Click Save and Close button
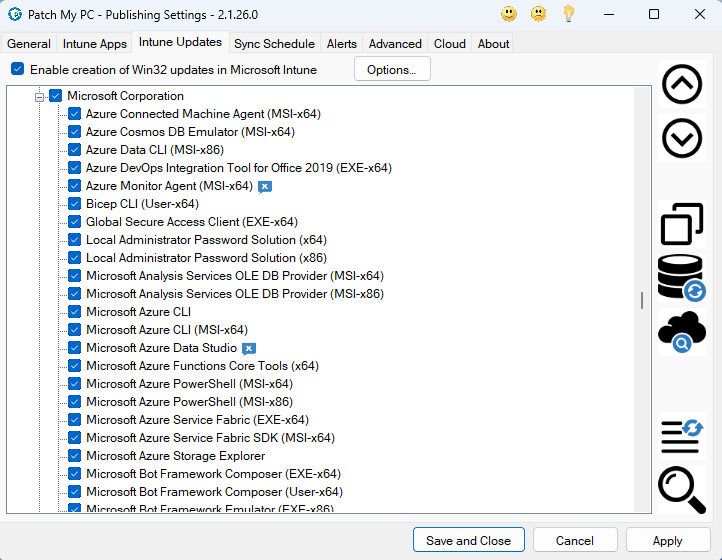 pos(468,540)
